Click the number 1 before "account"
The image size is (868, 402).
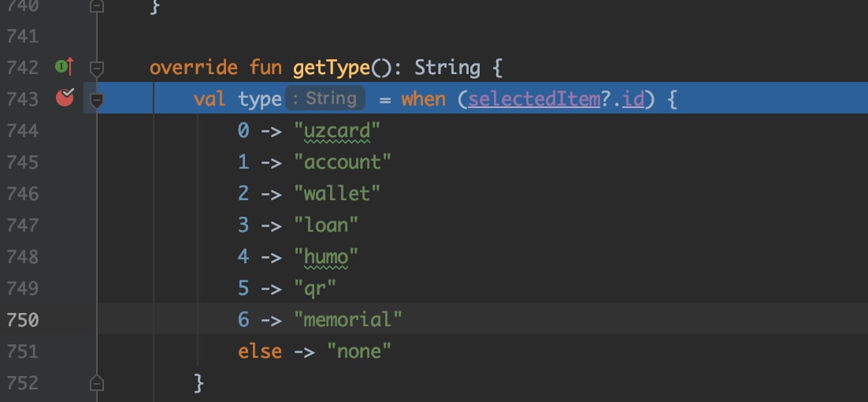243,162
